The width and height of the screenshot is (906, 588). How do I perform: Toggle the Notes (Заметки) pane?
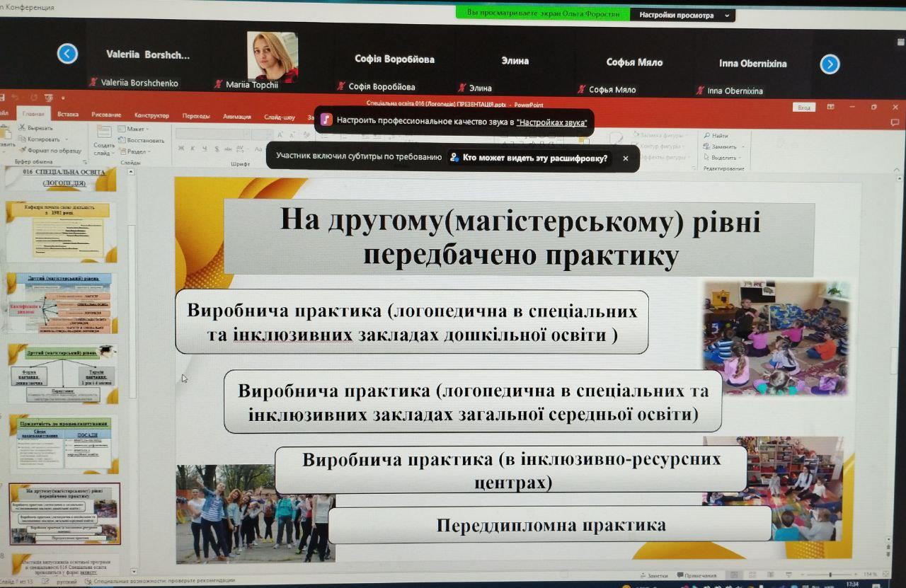pos(653,575)
